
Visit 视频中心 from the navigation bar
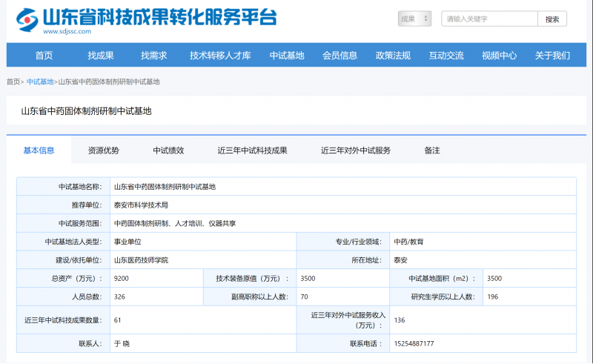(x=499, y=56)
